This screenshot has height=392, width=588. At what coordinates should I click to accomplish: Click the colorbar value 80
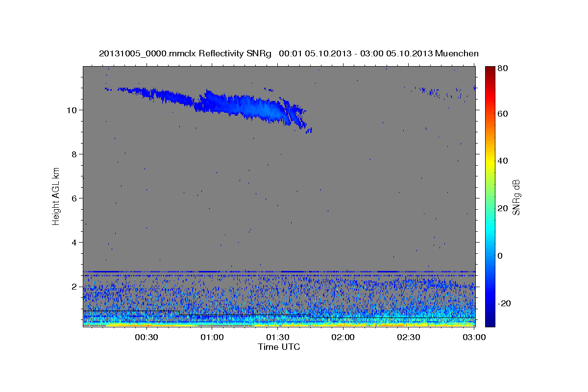click(503, 69)
